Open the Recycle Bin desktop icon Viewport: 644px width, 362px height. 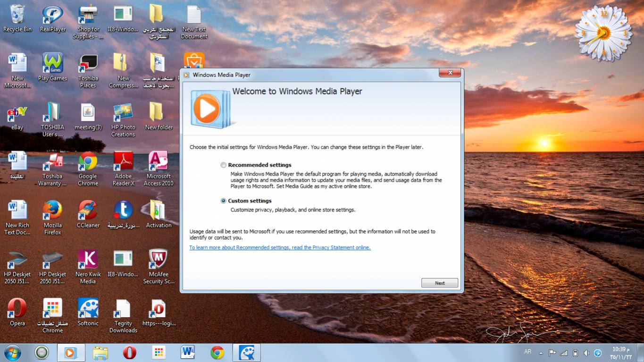point(17,19)
